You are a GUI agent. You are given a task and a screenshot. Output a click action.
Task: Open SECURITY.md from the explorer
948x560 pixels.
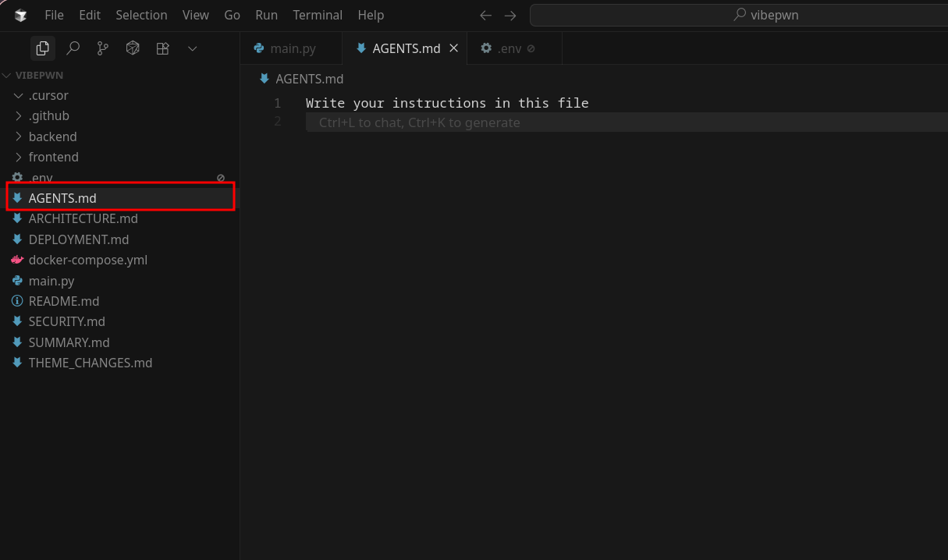pos(66,321)
